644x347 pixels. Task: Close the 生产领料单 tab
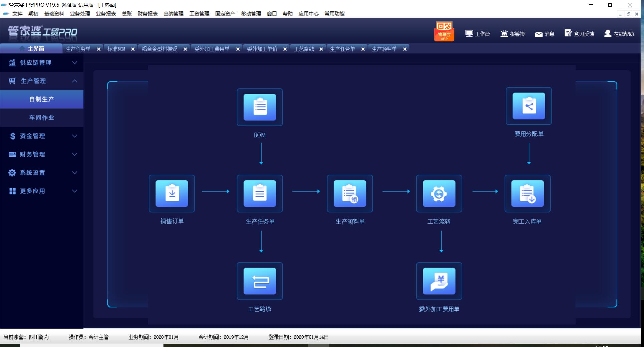coord(405,49)
